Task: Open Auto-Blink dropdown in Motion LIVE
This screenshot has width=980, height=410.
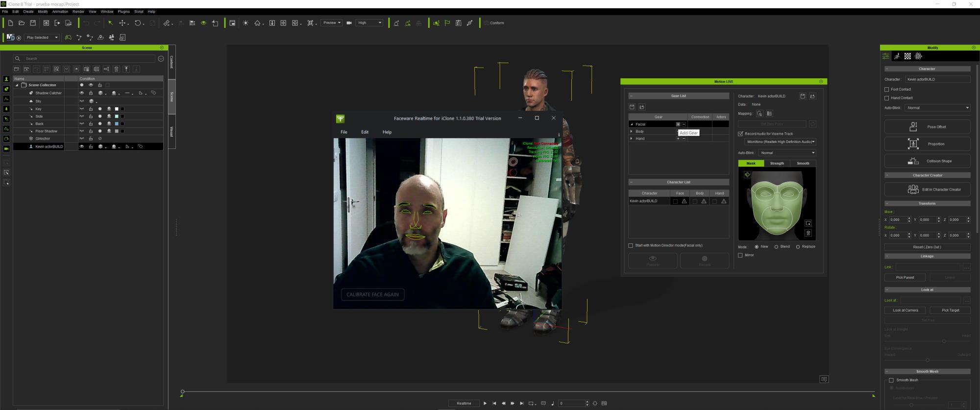Action: tap(786, 153)
